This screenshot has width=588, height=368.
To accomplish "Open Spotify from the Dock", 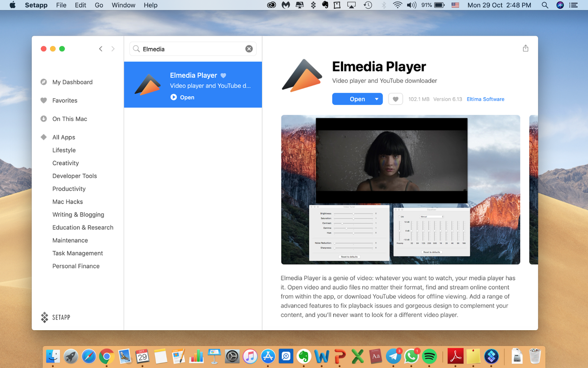I will coord(429,356).
